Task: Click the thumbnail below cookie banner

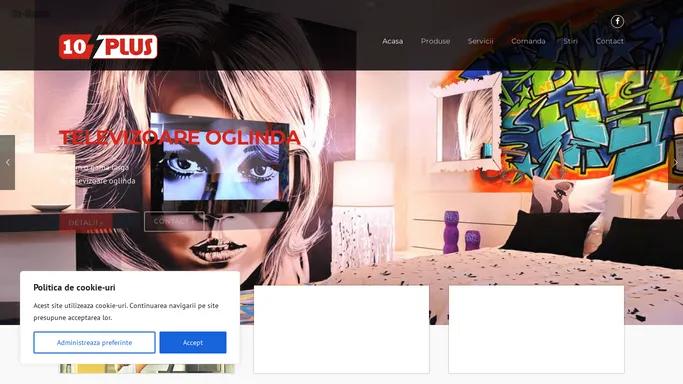Action: (147, 369)
